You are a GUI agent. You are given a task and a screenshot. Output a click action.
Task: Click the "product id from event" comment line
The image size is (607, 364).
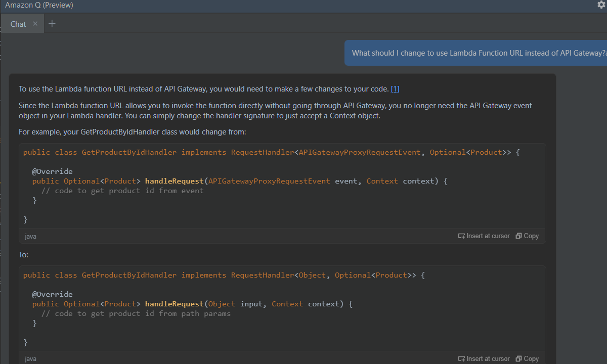[x=122, y=191]
